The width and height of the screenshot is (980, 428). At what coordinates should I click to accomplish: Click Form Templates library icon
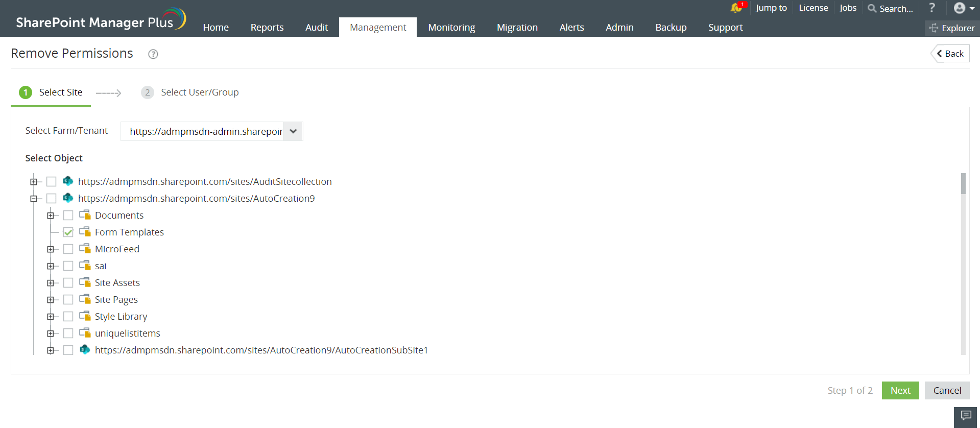tap(85, 231)
